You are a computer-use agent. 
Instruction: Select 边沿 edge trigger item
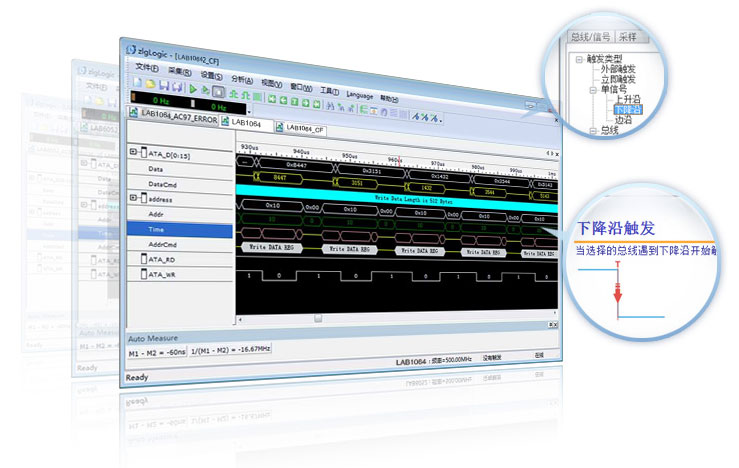[x=624, y=120]
